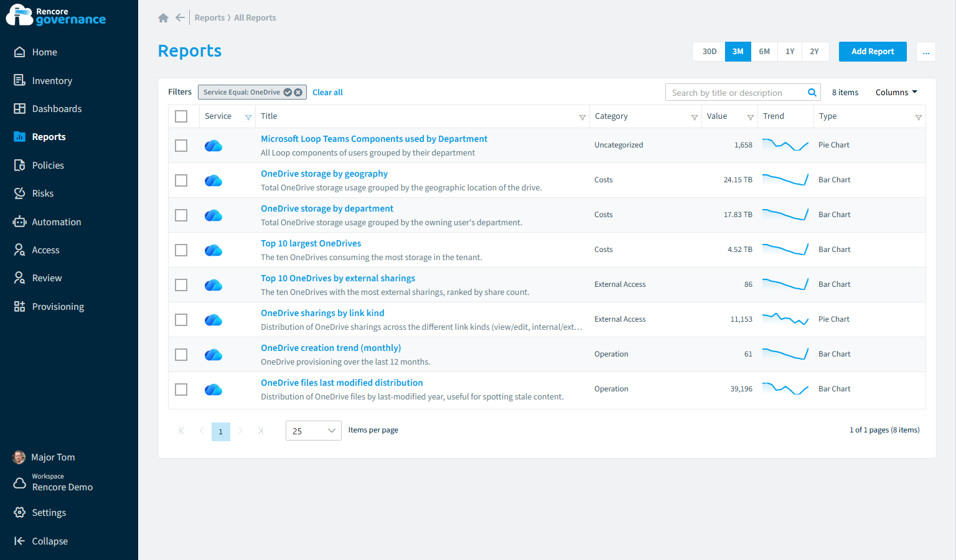Select the 30D time range
This screenshot has height=560, width=956.
[x=709, y=52]
